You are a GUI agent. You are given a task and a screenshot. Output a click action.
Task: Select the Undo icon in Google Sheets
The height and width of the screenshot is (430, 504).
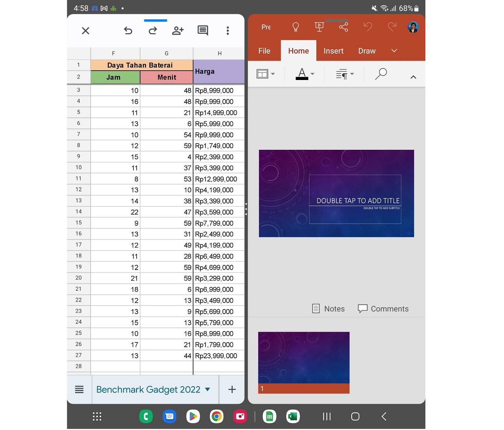128,30
